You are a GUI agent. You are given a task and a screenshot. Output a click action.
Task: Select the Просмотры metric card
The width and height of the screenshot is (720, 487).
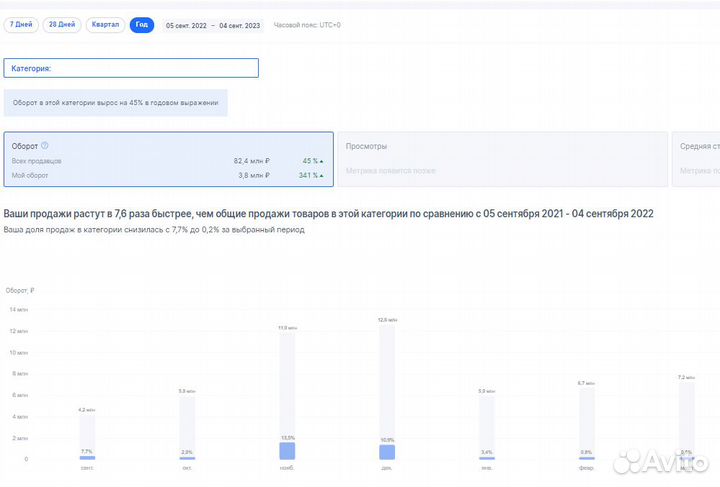[502, 159]
